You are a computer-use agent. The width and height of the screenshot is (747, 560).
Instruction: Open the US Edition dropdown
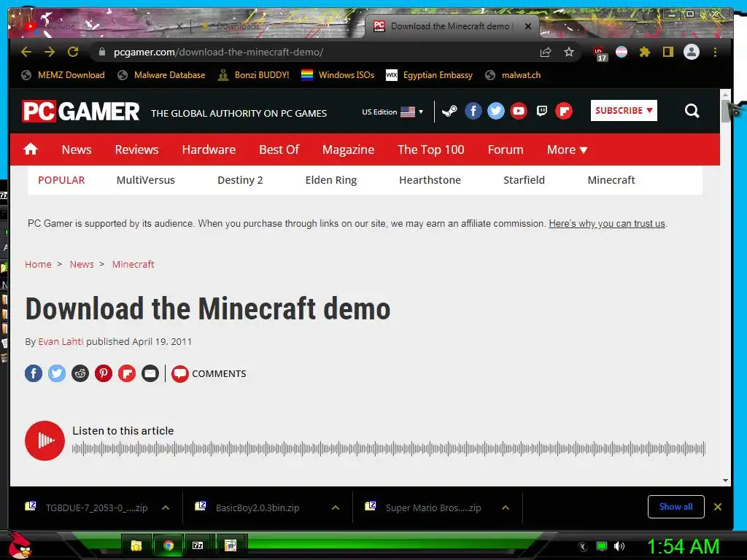(392, 112)
